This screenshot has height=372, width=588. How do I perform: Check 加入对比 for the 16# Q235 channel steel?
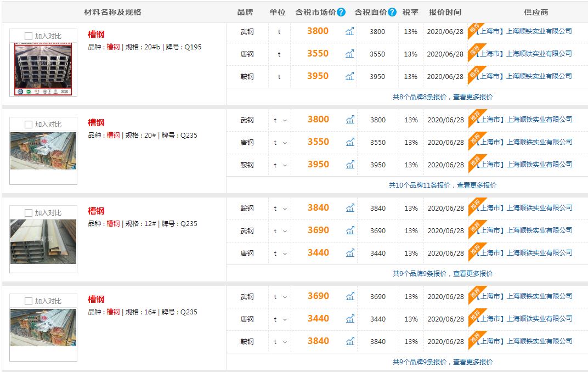[29, 301]
